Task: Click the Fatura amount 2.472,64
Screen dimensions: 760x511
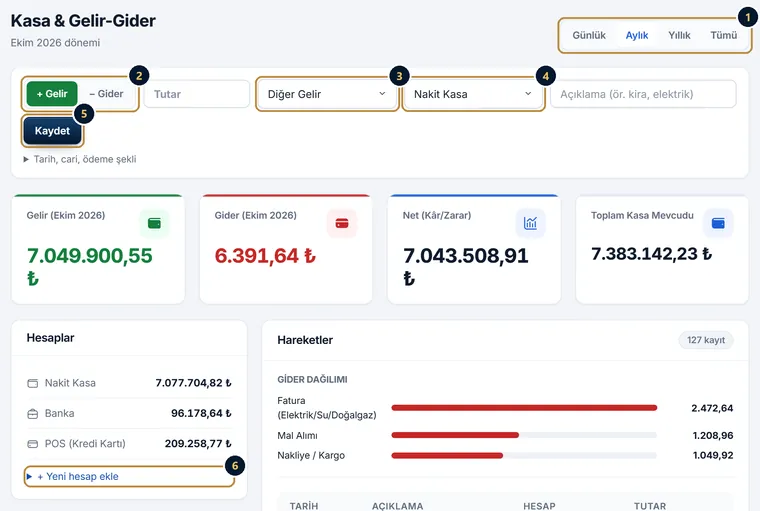Action: click(712, 408)
